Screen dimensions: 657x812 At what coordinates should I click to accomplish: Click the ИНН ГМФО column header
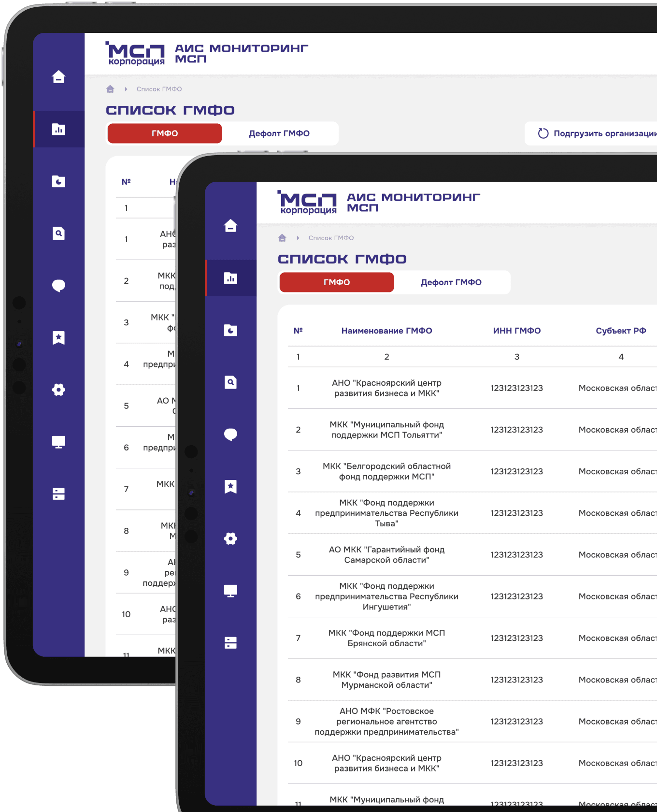coord(516,331)
